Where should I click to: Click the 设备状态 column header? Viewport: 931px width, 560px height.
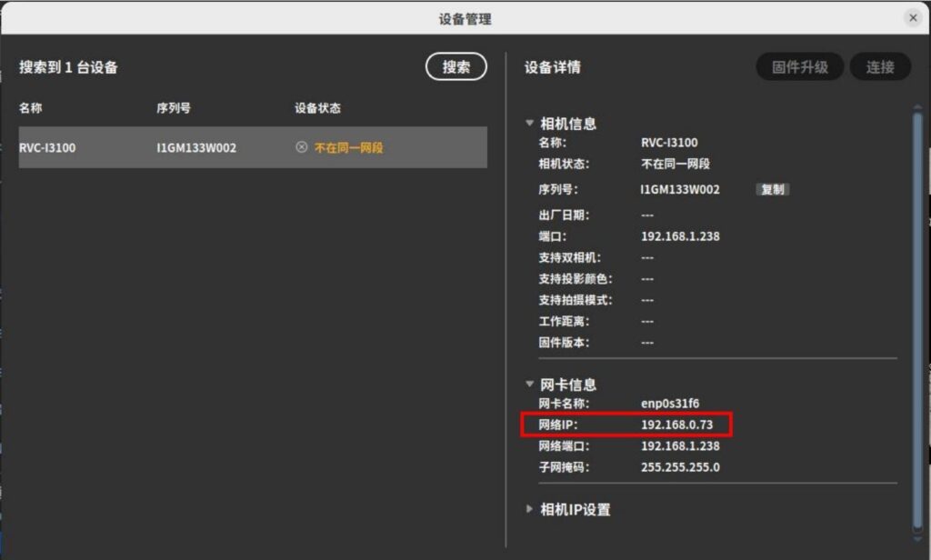(317, 108)
